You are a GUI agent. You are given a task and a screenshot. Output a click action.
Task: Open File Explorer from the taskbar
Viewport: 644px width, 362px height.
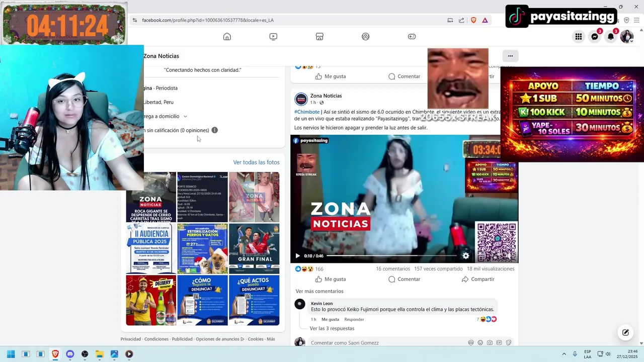coord(100,354)
